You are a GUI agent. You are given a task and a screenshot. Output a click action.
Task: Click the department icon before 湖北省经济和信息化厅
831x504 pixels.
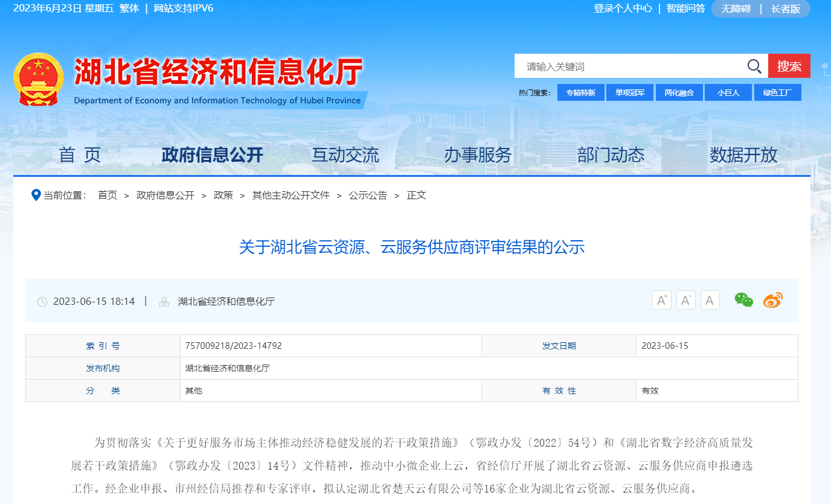pos(163,301)
